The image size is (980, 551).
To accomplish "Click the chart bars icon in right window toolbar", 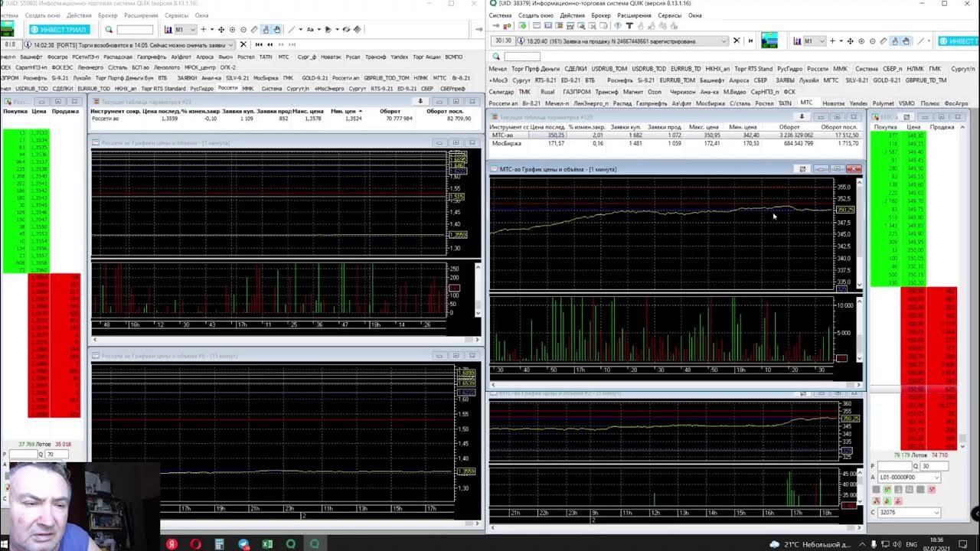I will 795,41.
